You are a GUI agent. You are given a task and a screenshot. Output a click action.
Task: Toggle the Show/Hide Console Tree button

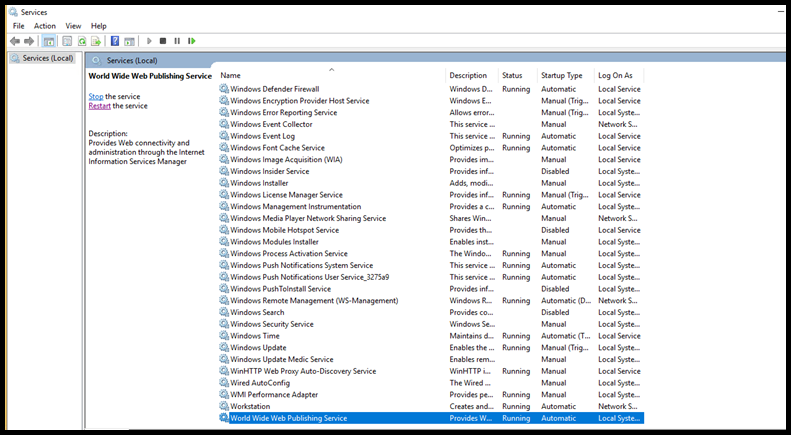pos(49,41)
